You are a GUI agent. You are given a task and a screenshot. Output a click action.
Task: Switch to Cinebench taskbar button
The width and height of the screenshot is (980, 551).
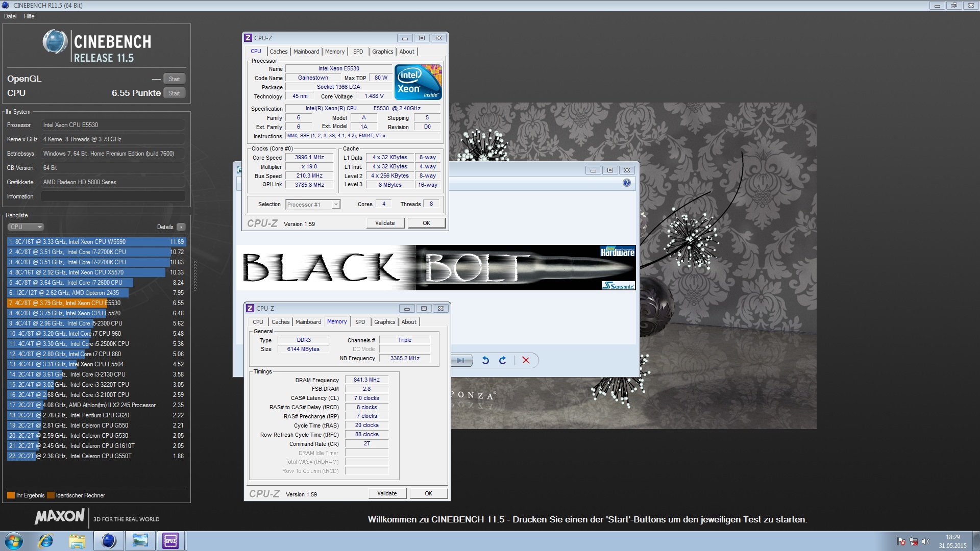pos(109,541)
